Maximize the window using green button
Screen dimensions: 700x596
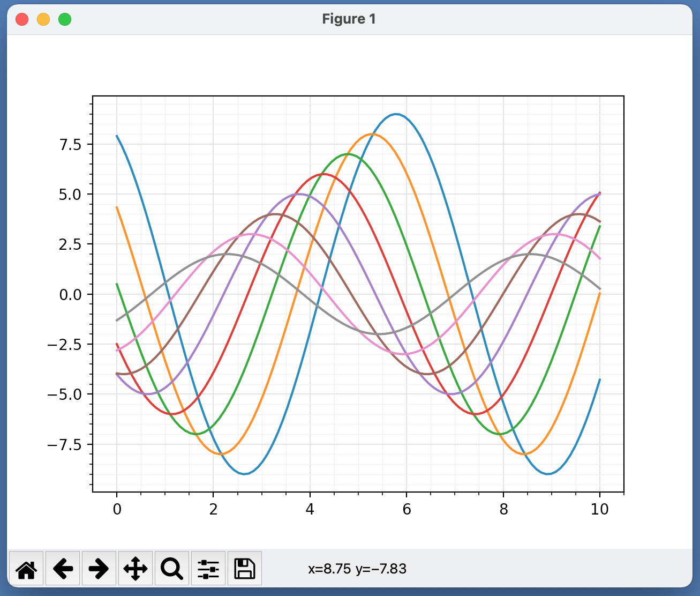point(65,20)
